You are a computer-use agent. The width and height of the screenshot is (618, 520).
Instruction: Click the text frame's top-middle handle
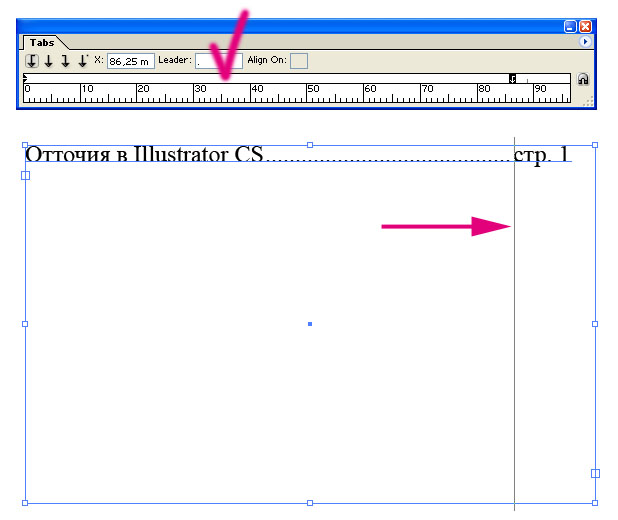pyautogui.click(x=310, y=145)
